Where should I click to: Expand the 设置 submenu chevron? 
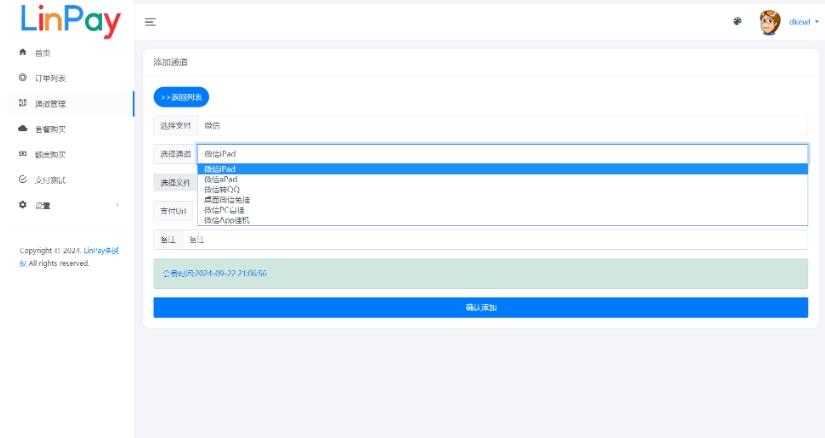click(x=117, y=205)
